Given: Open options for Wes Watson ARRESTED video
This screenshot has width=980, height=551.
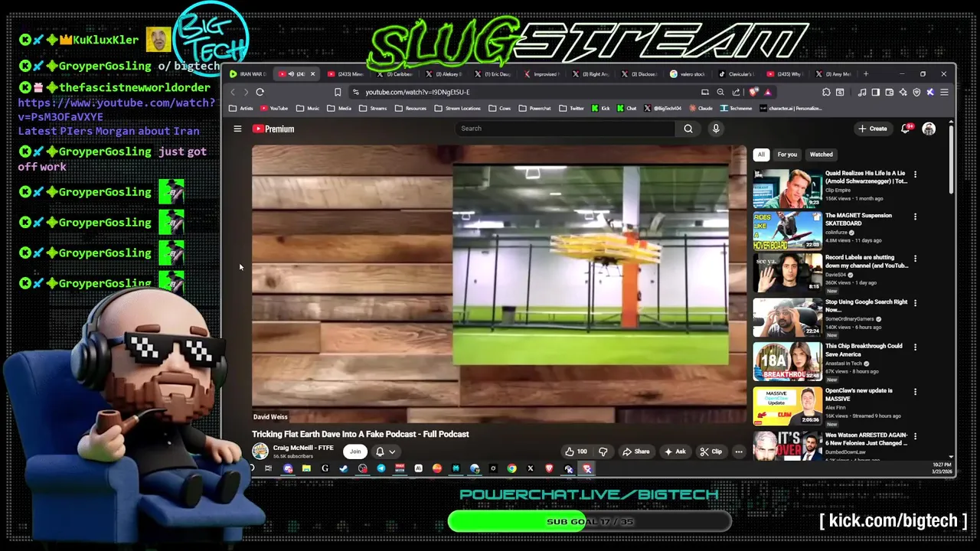Looking at the screenshot, I should coord(915,435).
